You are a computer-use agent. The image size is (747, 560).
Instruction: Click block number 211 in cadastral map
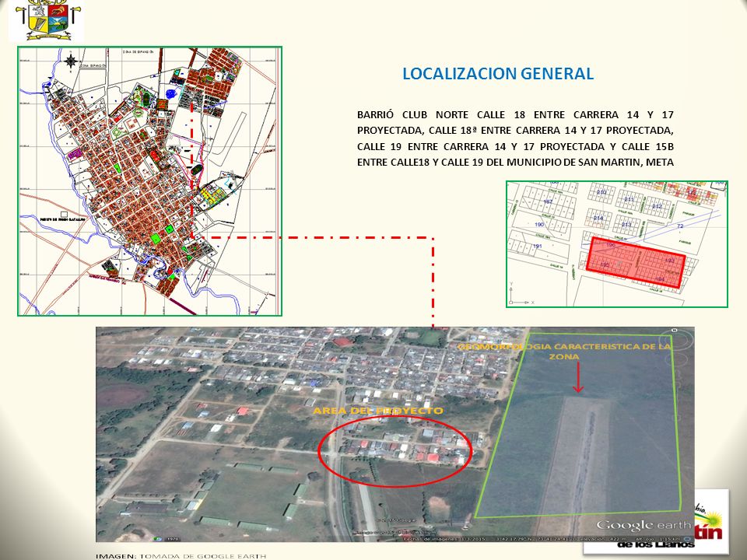[x=630, y=199]
